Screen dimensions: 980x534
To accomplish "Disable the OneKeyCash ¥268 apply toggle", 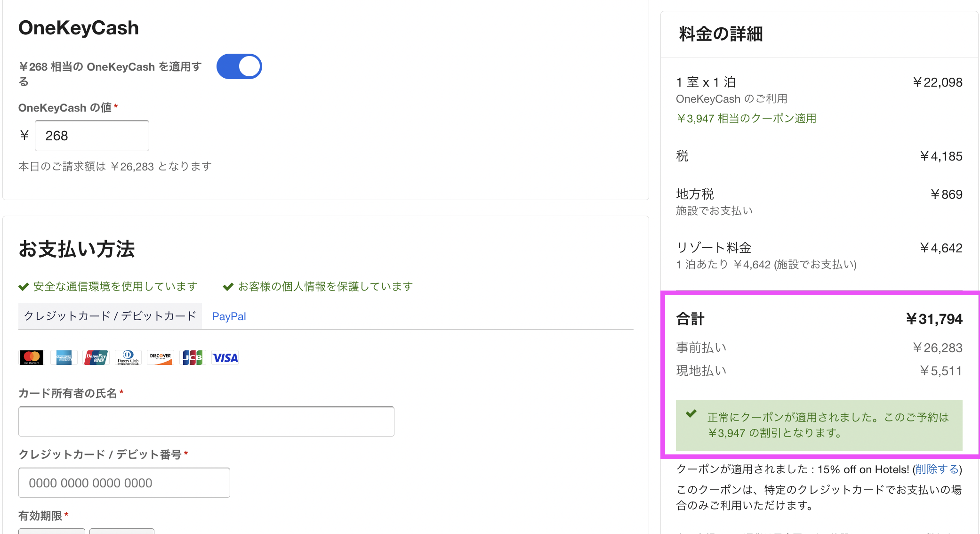I will pos(239,66).
